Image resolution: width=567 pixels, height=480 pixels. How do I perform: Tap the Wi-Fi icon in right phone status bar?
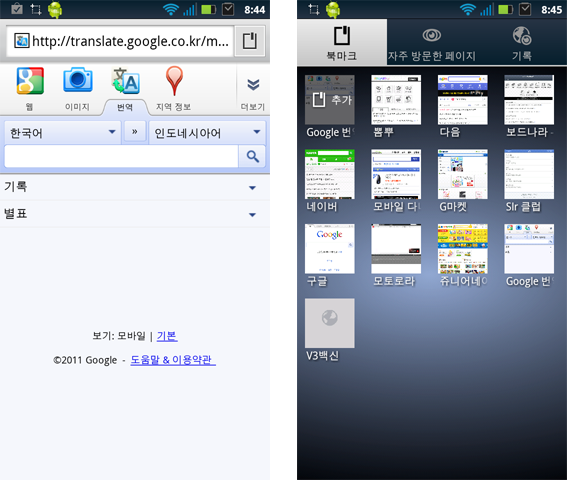click(x=468, y=9)
